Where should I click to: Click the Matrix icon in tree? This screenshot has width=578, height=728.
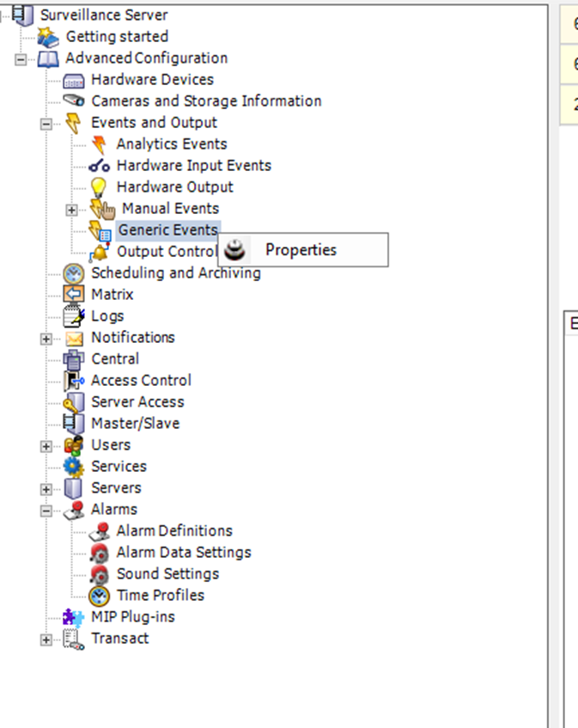pos(75,295)
